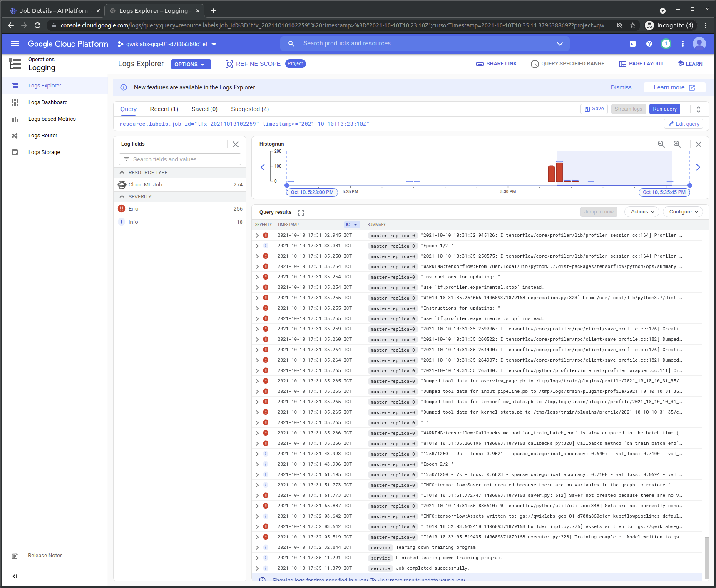Shift the histogram time range backward
This screenshot has height=588, width=716.
pyautogui.click(x=263, y=167)
